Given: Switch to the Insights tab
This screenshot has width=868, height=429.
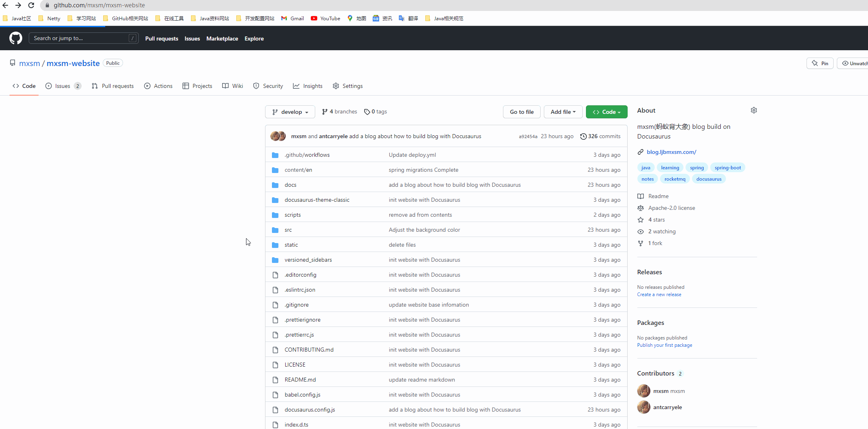Looking at the screenshot, I should click(308, 86).
